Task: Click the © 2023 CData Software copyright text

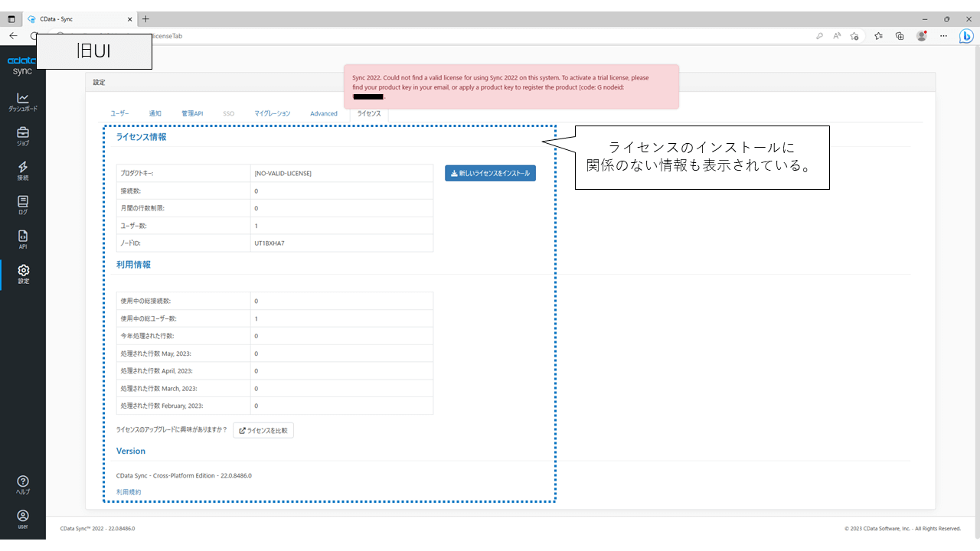Action: pos(903,528)
